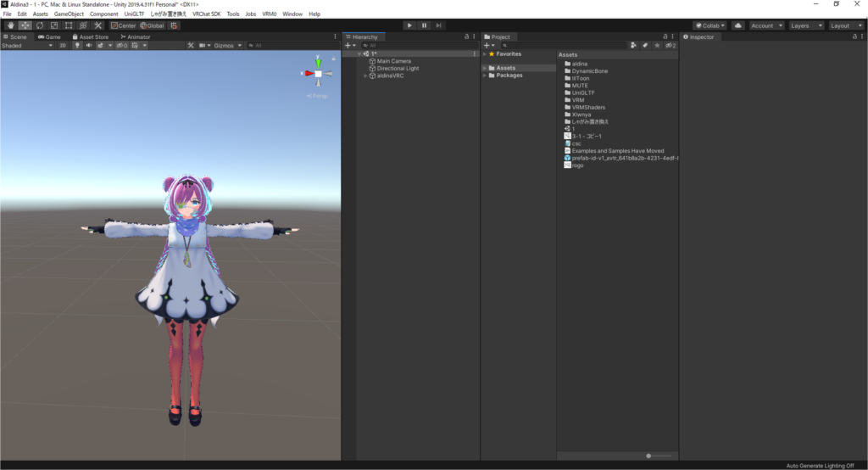The width and height of the screenshot is (868, 470).
Task: Open Scene view component tools icon
Action: tap(191, 46)
